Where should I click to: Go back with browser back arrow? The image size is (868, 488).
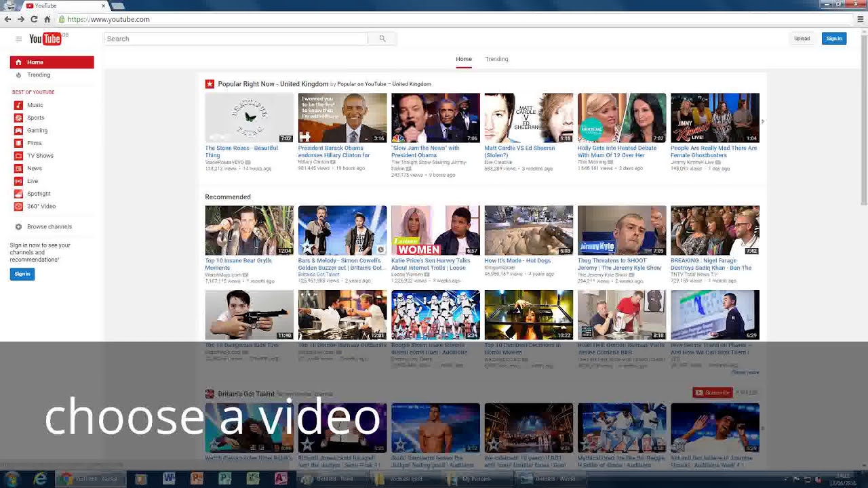coord(7,19)
